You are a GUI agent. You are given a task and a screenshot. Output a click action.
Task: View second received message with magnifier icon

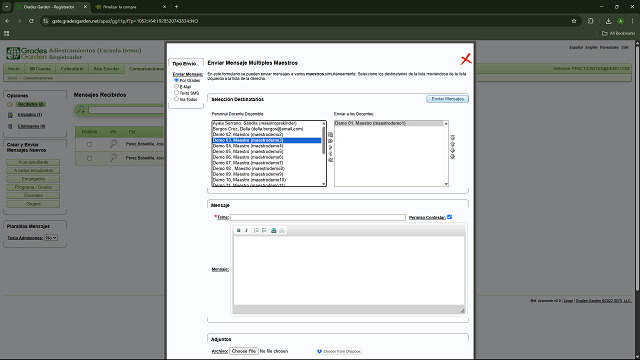(113, 158)
